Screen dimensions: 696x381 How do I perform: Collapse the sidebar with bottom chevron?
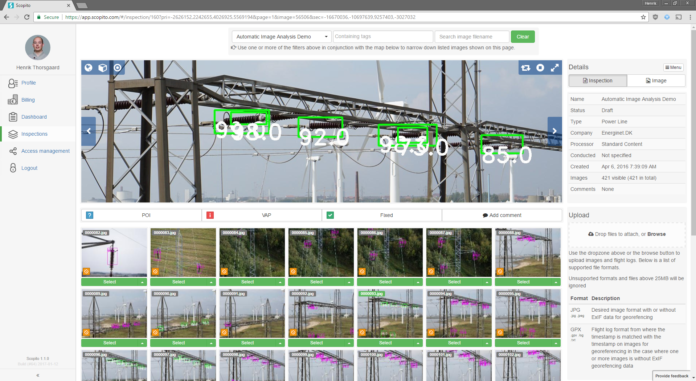coord(38,375)
